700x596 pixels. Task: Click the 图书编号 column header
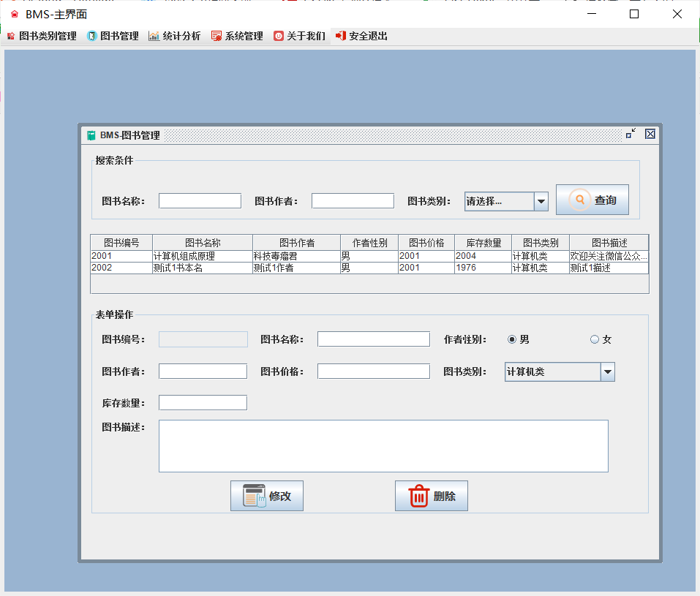121,243
